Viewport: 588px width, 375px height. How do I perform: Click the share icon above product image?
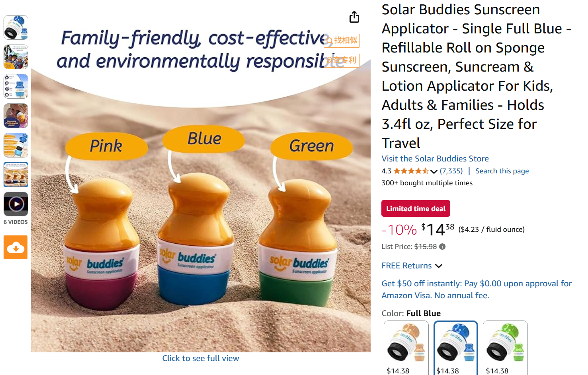(354, 17)
